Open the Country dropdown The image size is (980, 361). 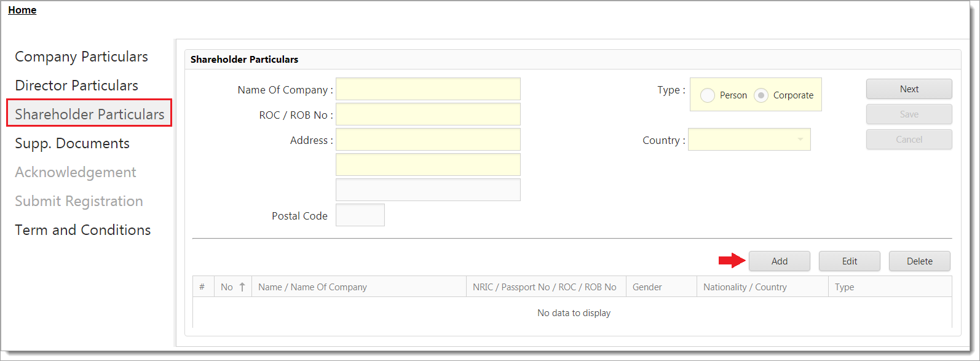(x=800, y=140)
